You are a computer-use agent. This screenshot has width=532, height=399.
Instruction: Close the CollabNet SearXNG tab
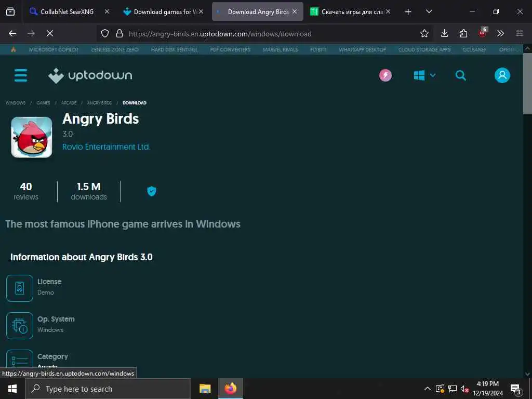click(x=107, y=11)
